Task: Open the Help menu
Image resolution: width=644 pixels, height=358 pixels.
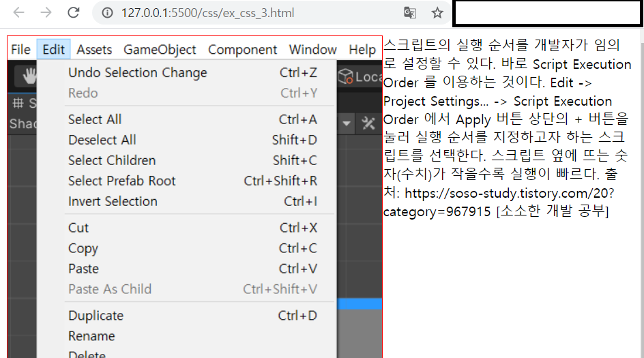Action: click(x=362, y=50)
